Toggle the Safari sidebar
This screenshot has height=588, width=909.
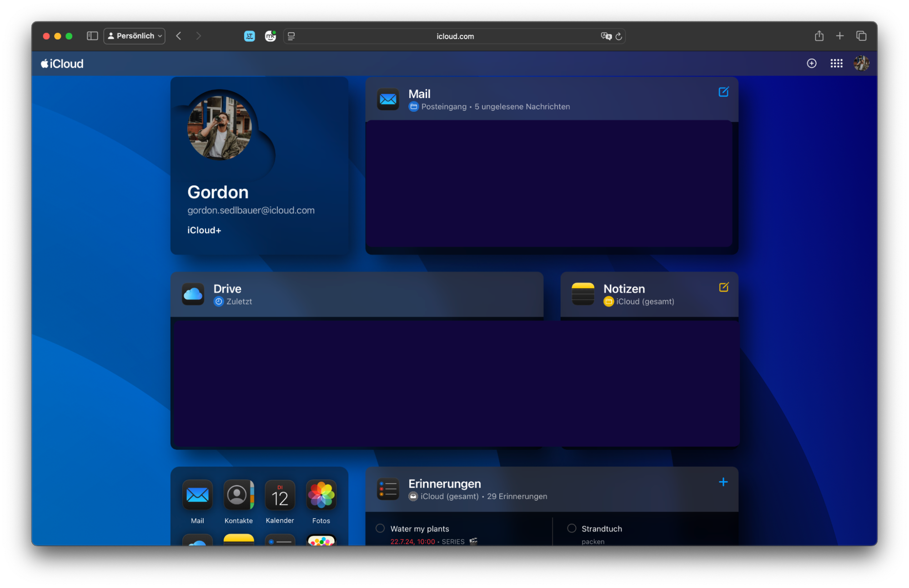pyautogui.click(x=92, y=36)
